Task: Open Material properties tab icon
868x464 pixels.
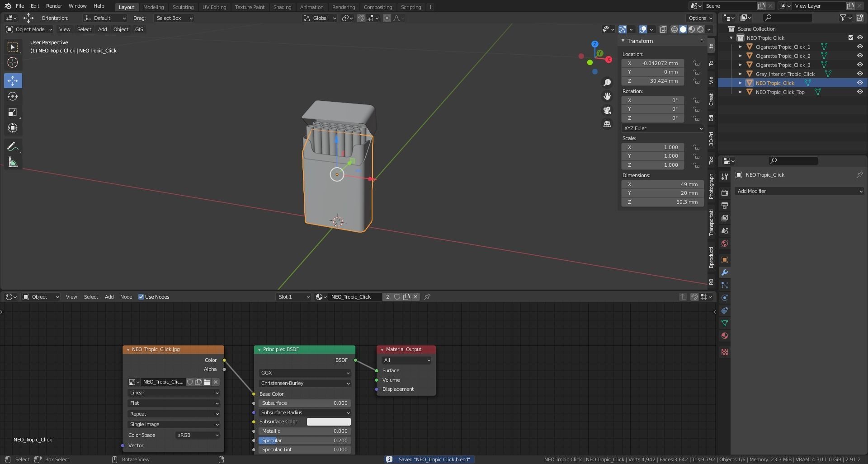Action: (725, 336)
